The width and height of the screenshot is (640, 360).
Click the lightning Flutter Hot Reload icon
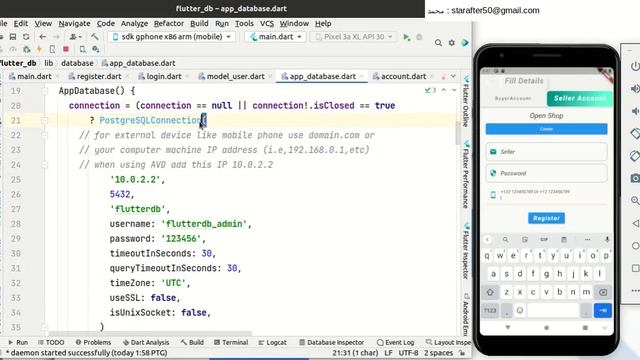point(39,49)
